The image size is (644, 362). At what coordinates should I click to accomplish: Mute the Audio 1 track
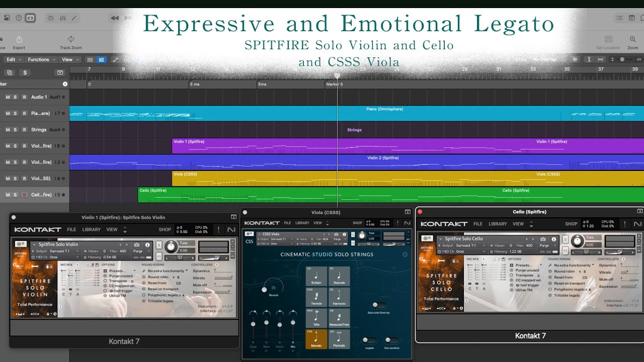tap(8, 97)
